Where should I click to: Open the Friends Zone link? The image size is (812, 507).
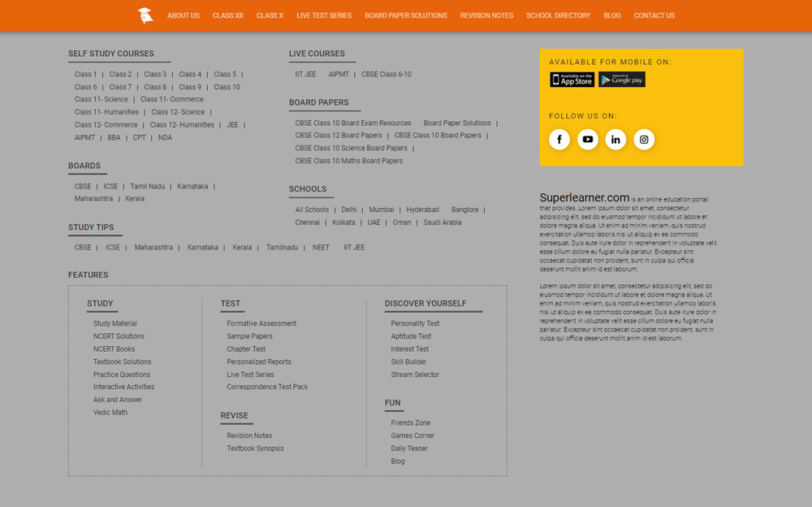(411, 423)
